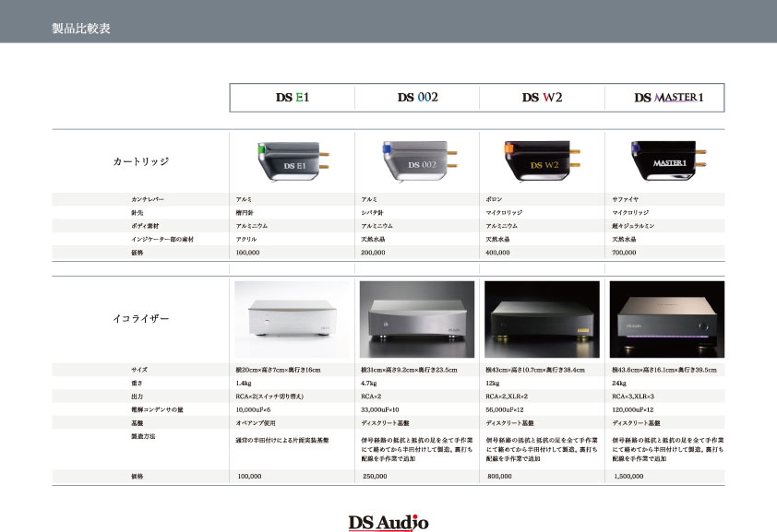Click the DS W2 cartridge image

click(x=542, y=161)
